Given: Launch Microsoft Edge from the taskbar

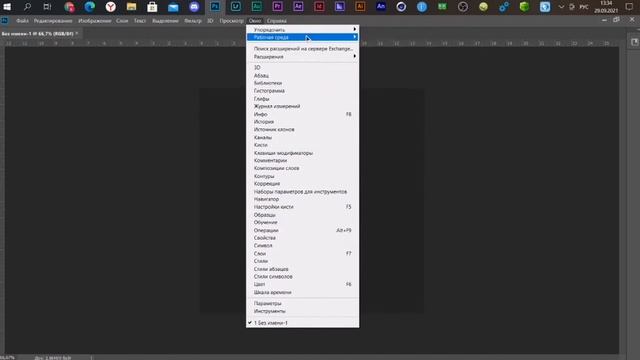Looking at the screenshot, I should pyautogui.click(x=90, y=7).
